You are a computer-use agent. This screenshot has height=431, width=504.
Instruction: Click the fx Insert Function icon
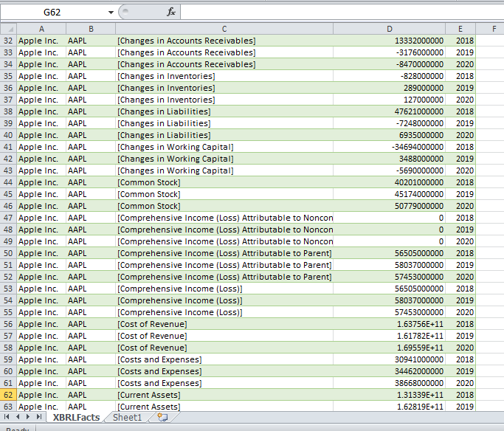pos(171,13)
